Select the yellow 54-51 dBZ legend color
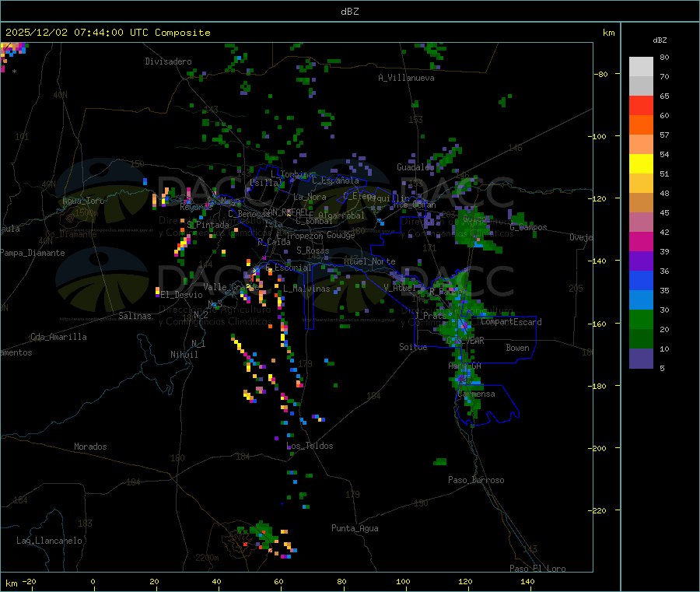 pos(641,164)
